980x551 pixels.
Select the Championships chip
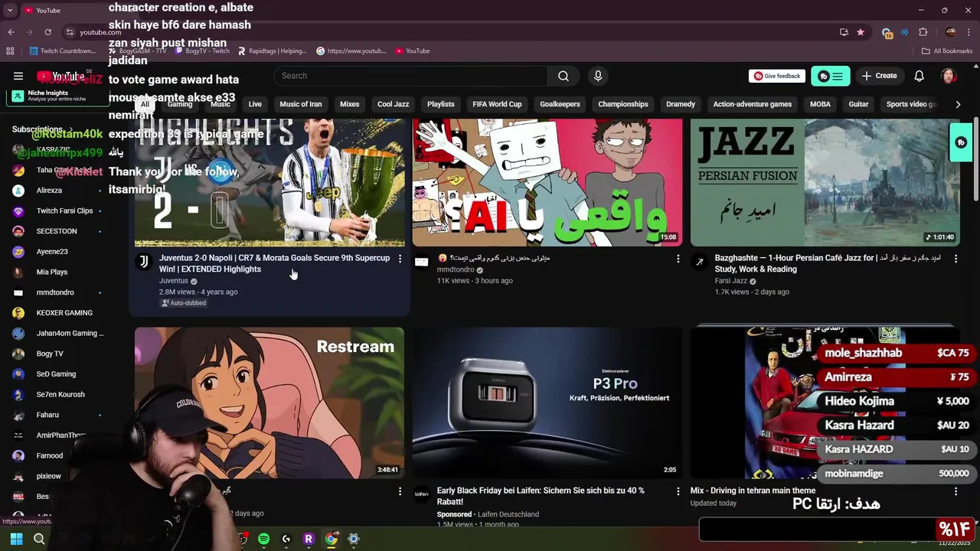(623, 104)
